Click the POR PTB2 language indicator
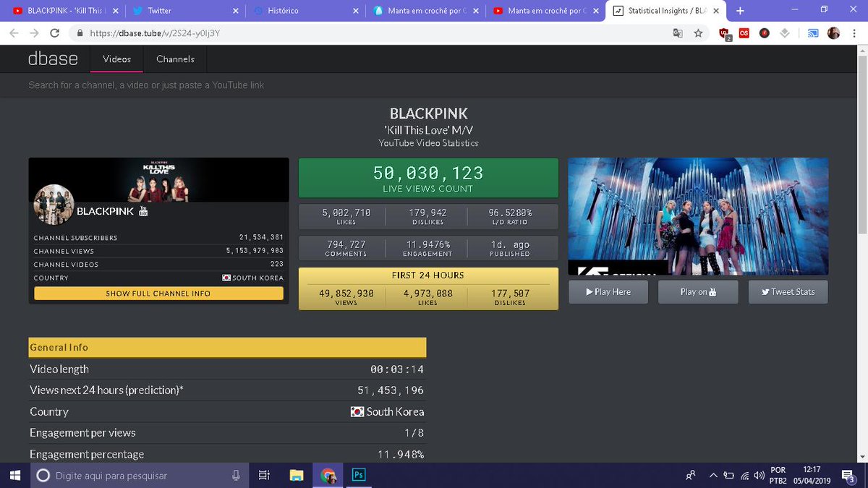 (x=778, y=475)
